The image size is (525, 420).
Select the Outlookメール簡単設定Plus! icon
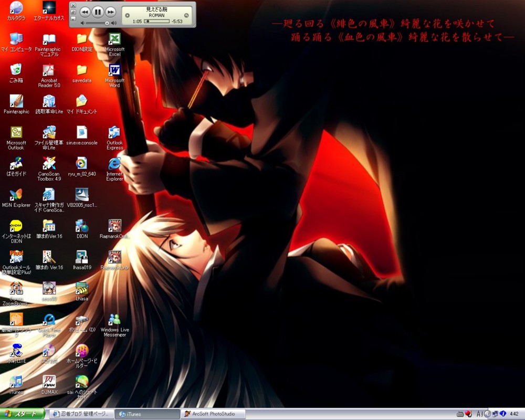16,262
